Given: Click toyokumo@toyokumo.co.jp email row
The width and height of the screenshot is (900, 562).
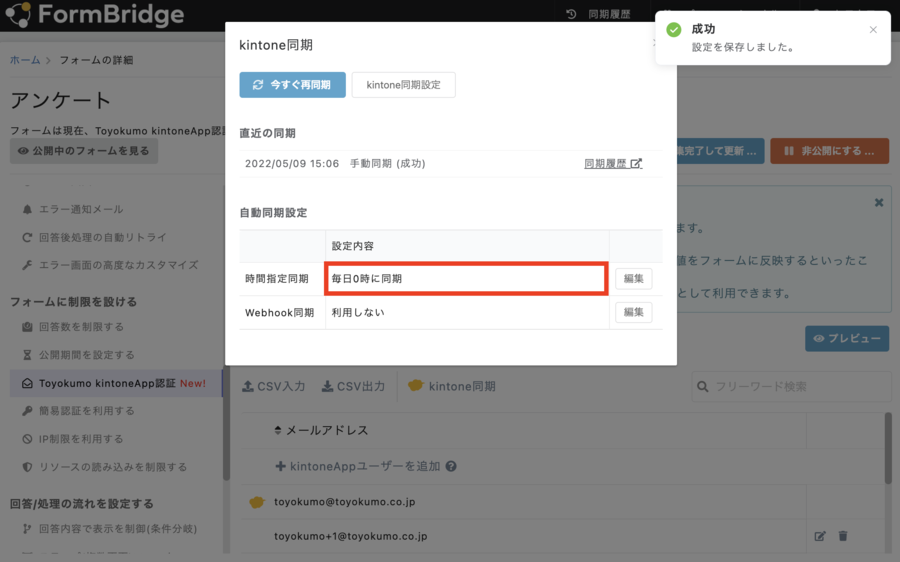Looking at the screenshot, I should tap(344, 502).
